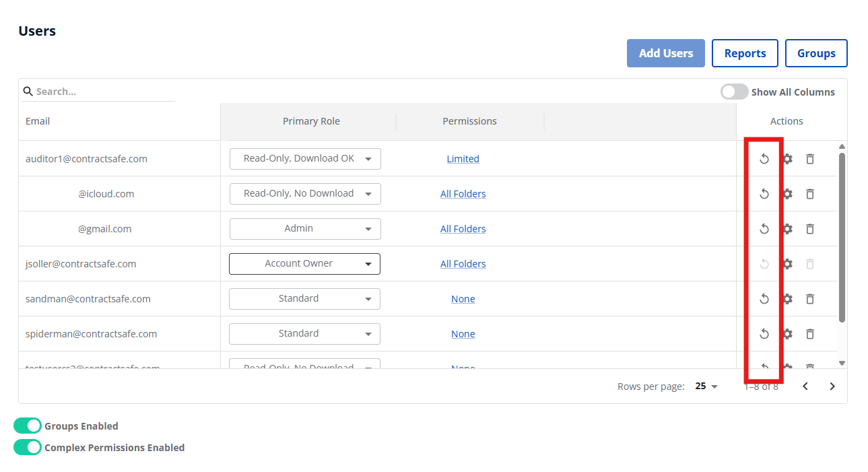Click the user Search field
868x472 pixels.
[x=101, y=92]
